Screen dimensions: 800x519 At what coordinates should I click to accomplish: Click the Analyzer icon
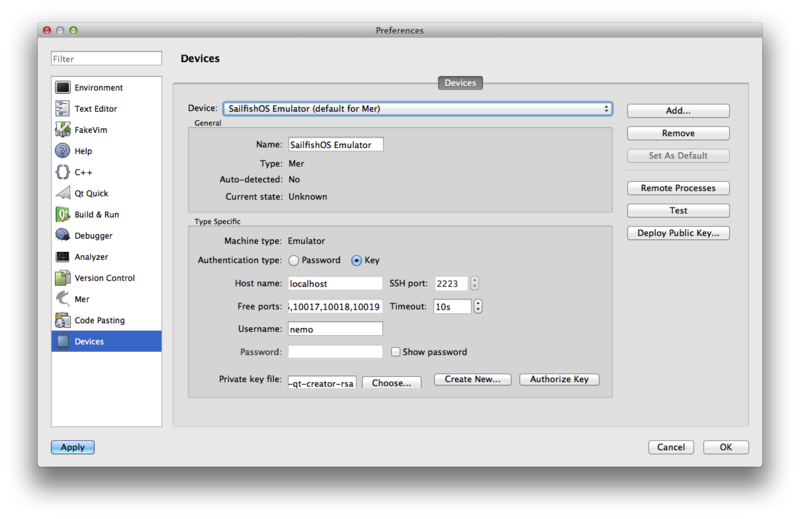click(x=63, y=257)
